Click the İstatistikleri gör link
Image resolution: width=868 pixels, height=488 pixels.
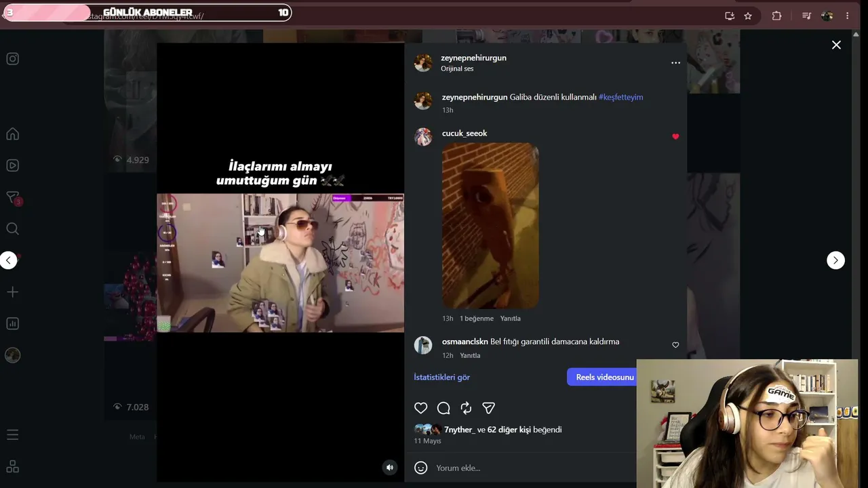tap(441, 378)
